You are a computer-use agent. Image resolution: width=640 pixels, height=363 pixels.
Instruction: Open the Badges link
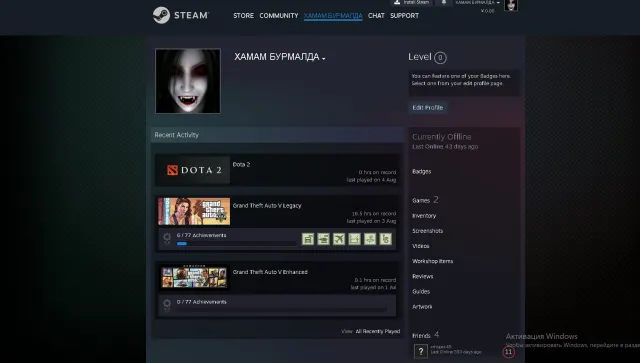pyautogui.click(x=422, y=171)
